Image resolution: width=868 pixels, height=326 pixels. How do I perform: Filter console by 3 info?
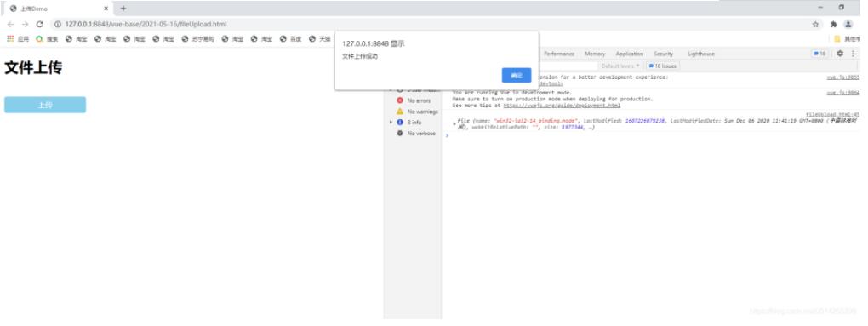point(414,123)
